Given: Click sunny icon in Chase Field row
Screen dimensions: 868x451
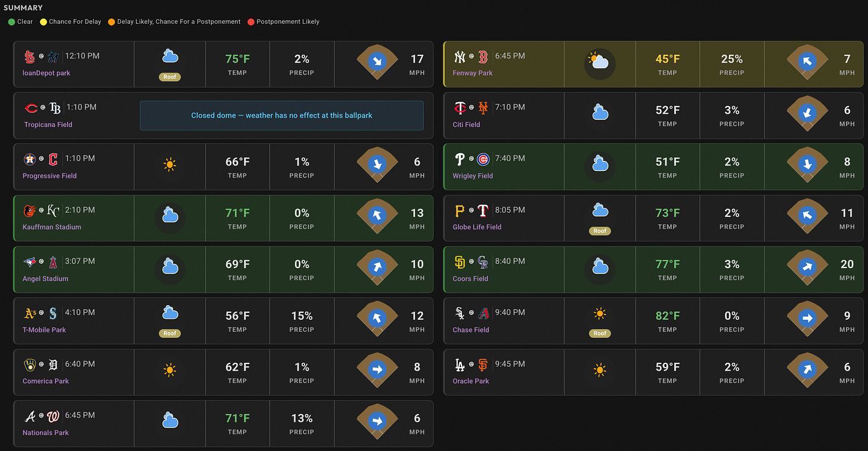Looking at the screenshot, I should [600, 313].
